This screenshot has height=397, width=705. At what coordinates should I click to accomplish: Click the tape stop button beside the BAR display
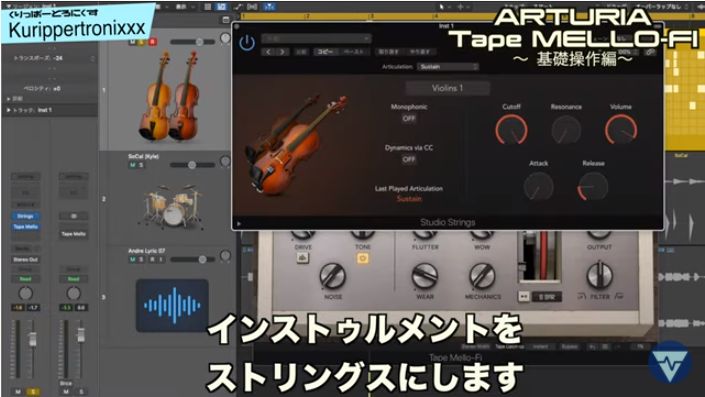[524, 297]
